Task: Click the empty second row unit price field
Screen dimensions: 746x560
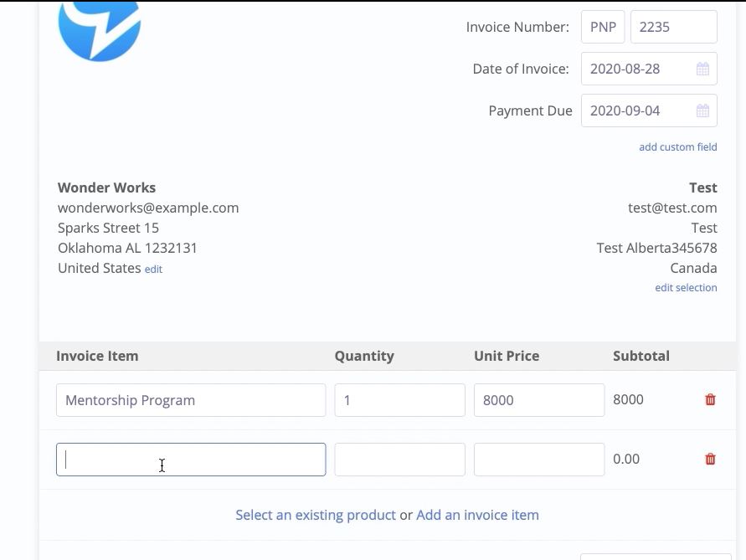Action: click(x=539, y=460)
